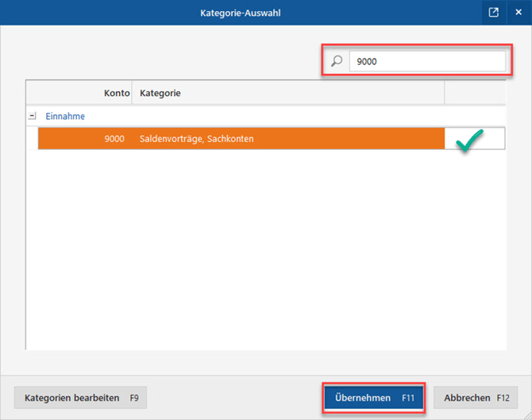Image resolution: width=532 pixels, height=420 pixels.
Task: Focus the search field containing 9000
Action: pyautogui.click(x=426, y=61)
